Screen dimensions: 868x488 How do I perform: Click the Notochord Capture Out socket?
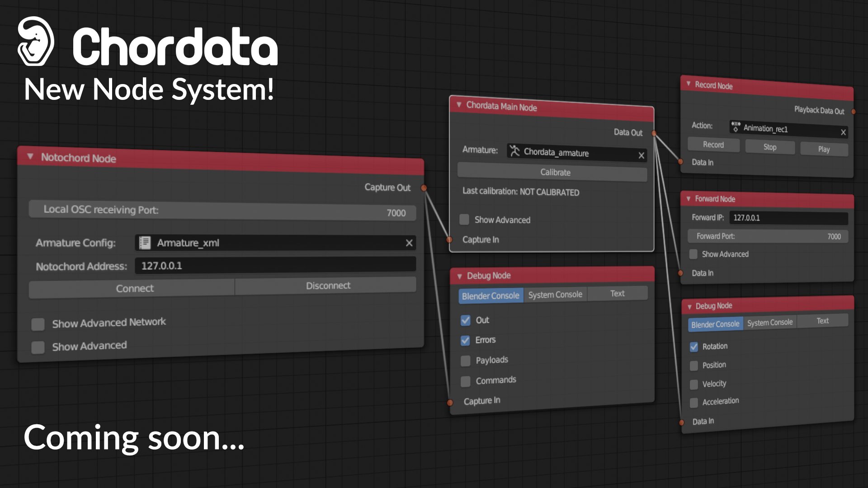click(x=424, y=188)
